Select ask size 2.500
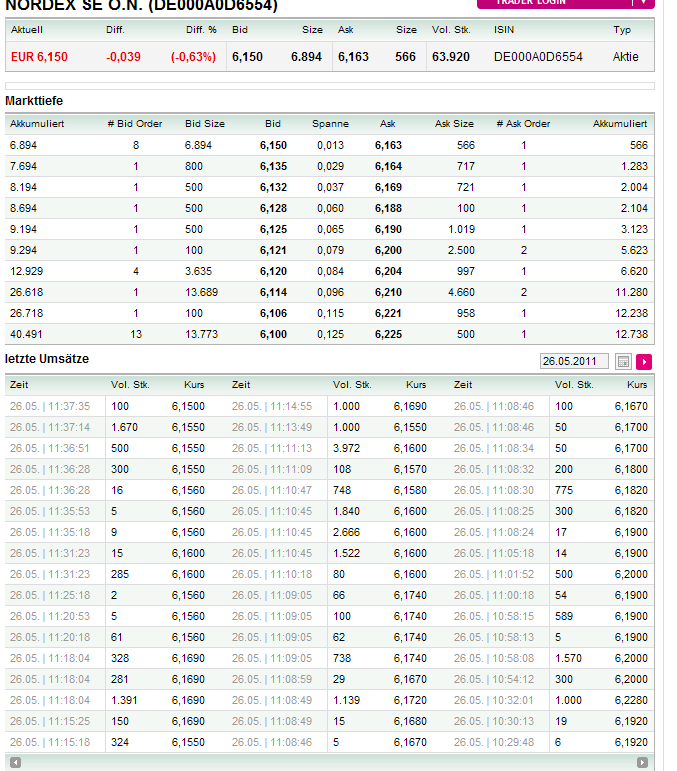Image resolution: width=677 pixels, height=771 pixels. click(x=461, y=250)
